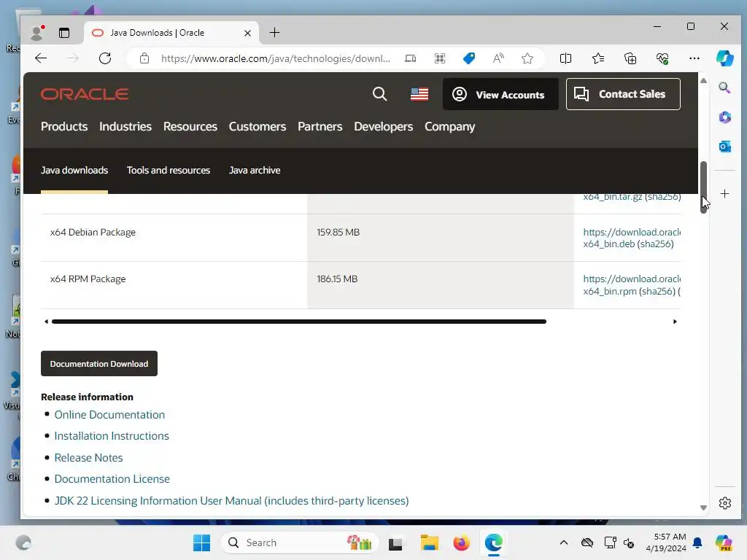Open File Explorer from the taskbar

click(429, 542)
